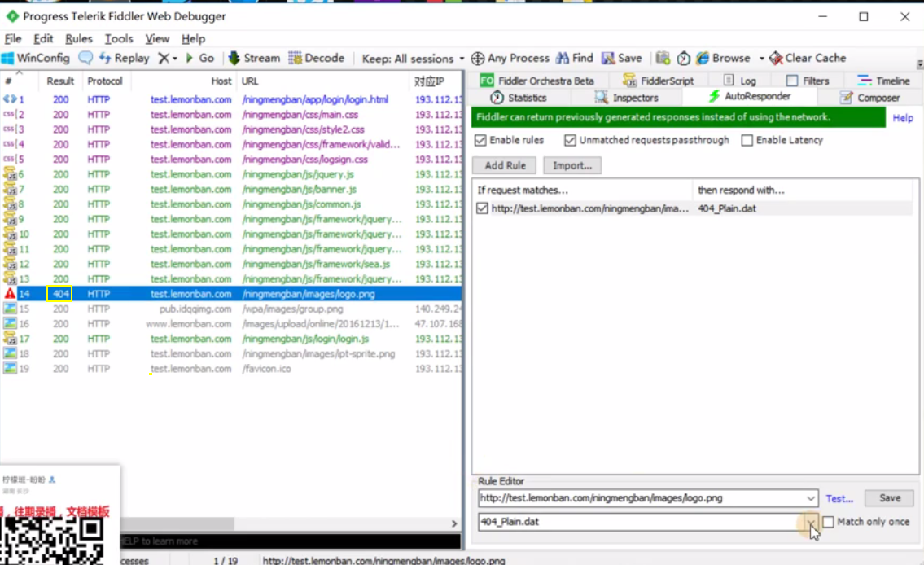Open the Edit menu
This screenshot has height=565, width=924.
click(x=43, y=38)
